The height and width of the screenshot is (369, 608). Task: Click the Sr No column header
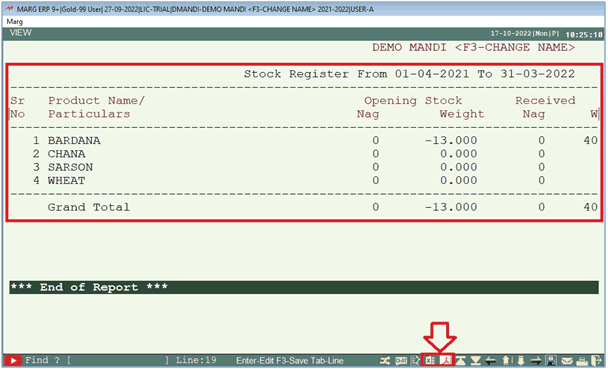click(x=17, y=107)
